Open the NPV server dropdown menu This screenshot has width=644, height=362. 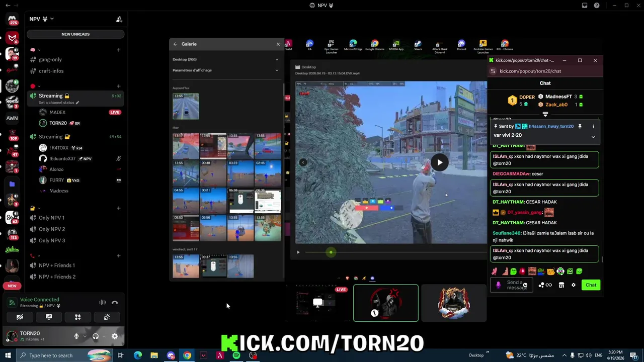(42, 19)
